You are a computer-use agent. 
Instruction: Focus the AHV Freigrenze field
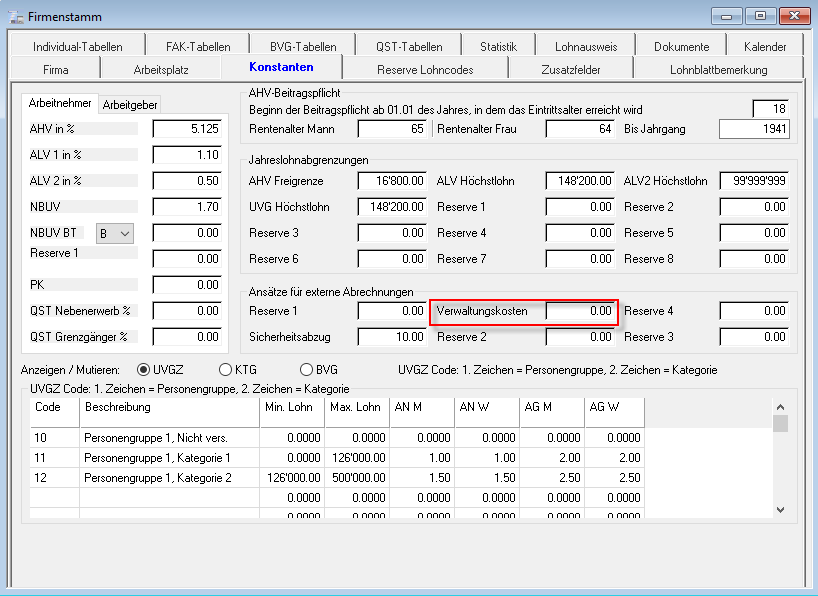click(x=392, y=181)
